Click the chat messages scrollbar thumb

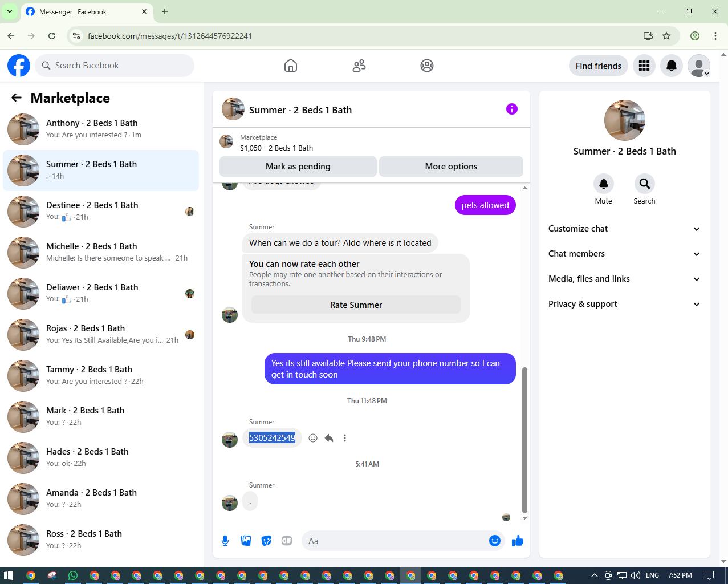coord(524,440)
